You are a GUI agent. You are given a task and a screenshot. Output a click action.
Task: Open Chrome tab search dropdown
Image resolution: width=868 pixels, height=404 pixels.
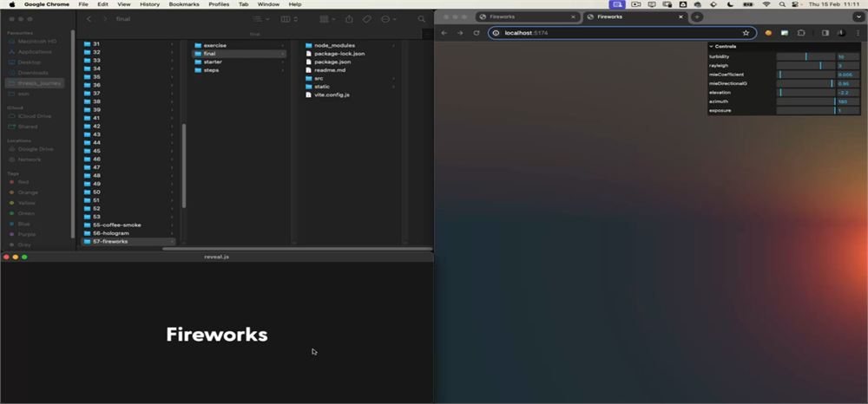(x=858, y=17)
